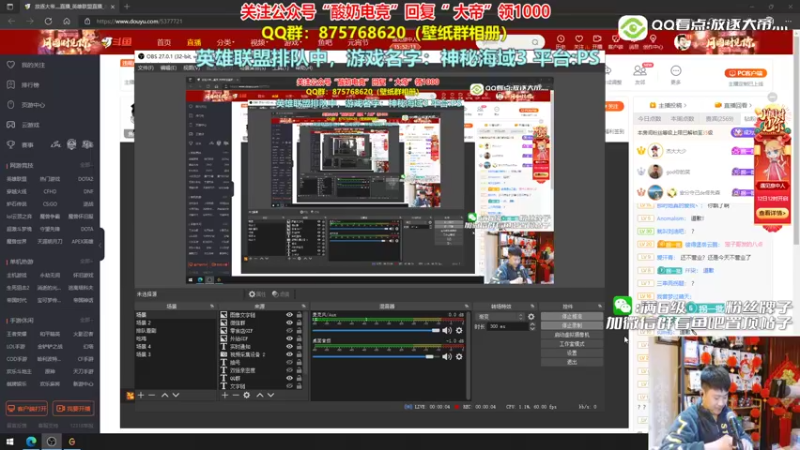800x450 pixels.
Task: Select 场景 2 in the scenes list
Action: point(143,323)
